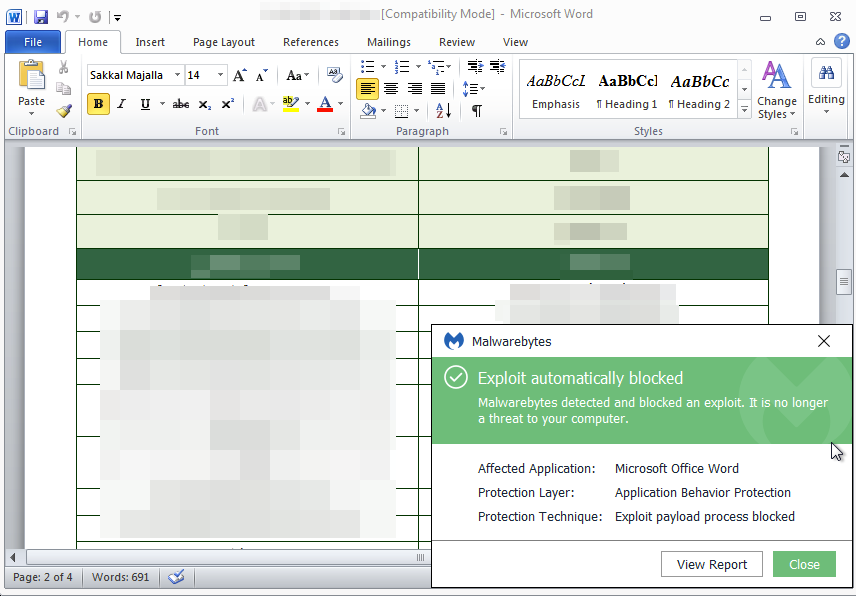This screenshot has width=856, height=596.
Task: Click View Report in Malwarebytes popup
Action: coord(711,564)
